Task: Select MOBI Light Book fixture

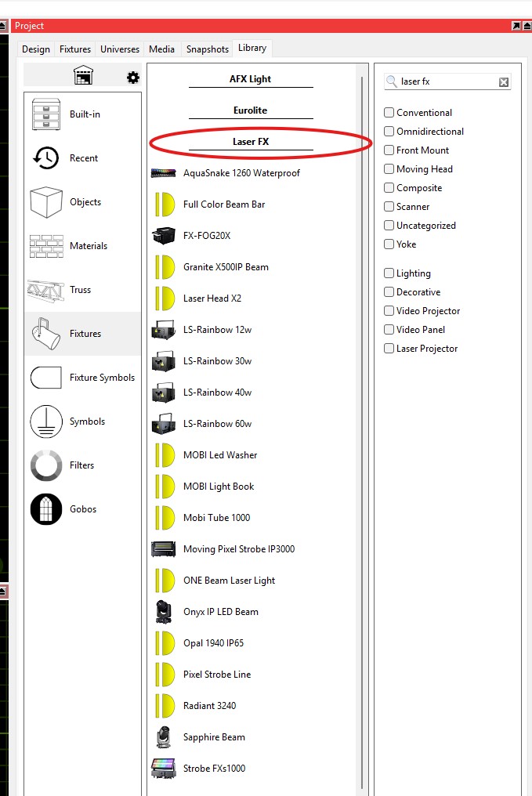Action: (x=219, y=487)
